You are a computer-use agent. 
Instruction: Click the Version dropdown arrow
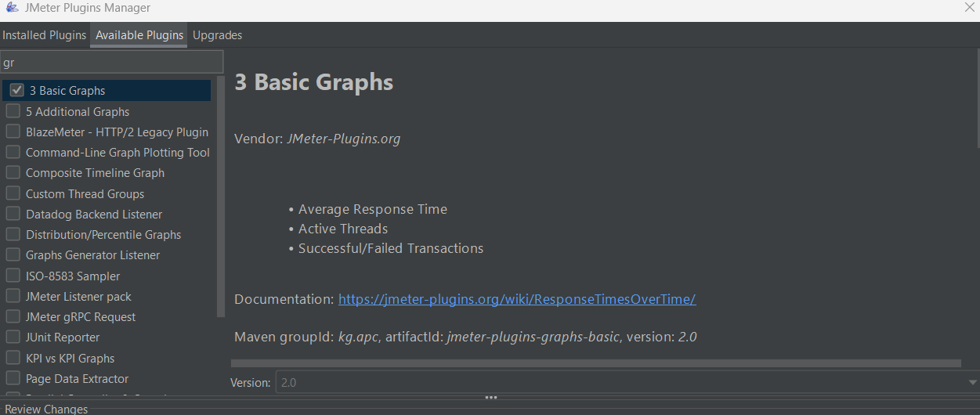click(x=972, y=383)
